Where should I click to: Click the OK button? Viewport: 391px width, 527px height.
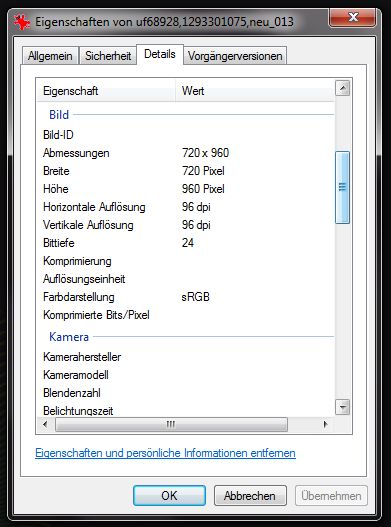tap(169, 495)
